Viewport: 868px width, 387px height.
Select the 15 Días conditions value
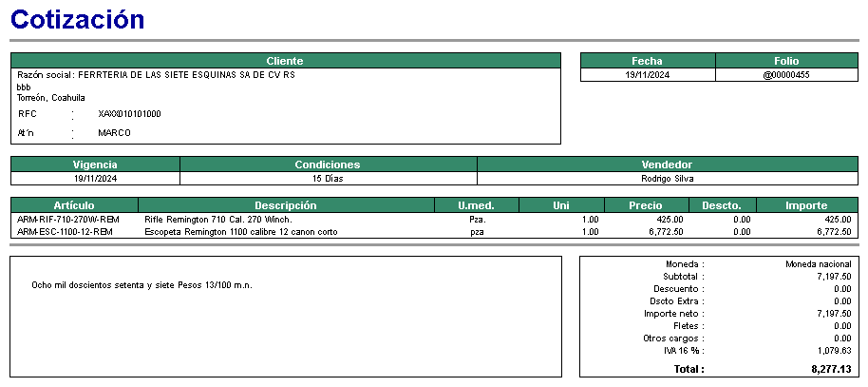329,178
